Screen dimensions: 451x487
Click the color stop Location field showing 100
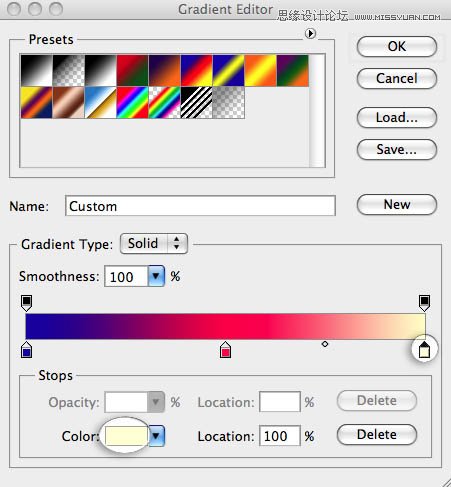[x=280, y=436]
